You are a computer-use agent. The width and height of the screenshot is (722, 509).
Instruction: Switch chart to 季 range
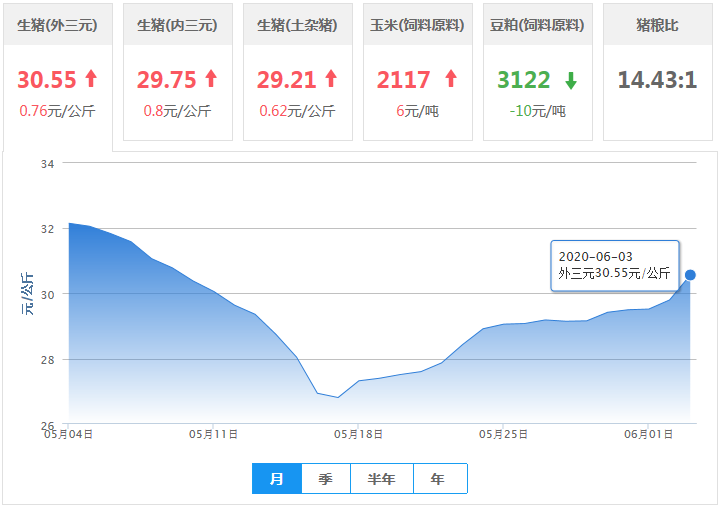[x=326, y=479]
